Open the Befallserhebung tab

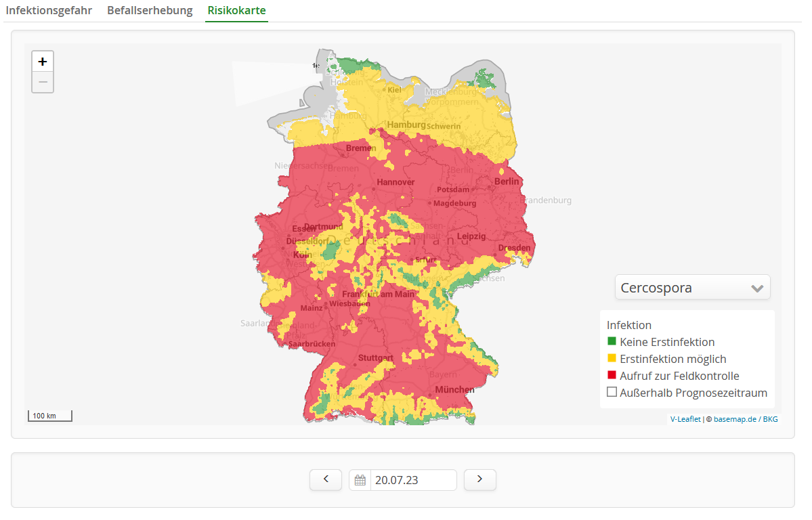point(150,11)
